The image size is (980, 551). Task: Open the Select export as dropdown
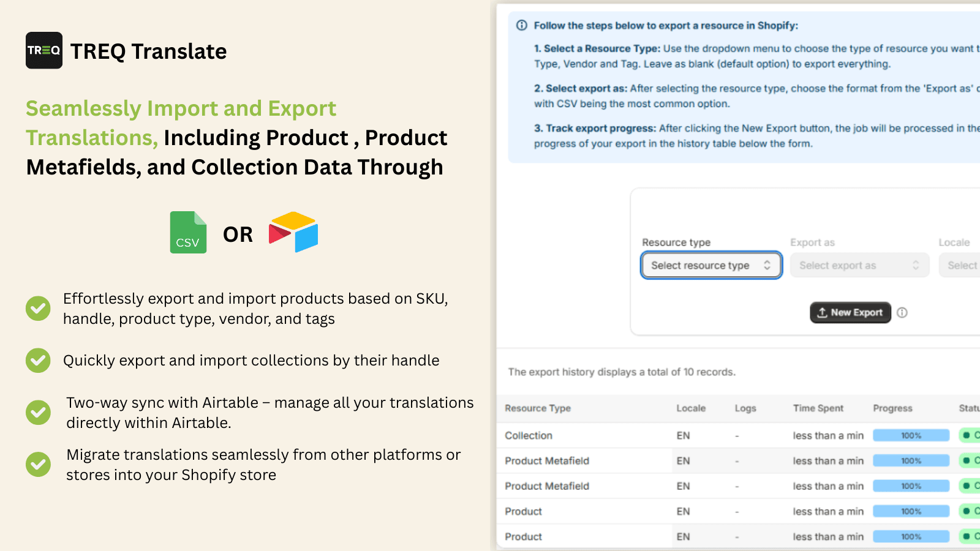(x=859, y=265)
